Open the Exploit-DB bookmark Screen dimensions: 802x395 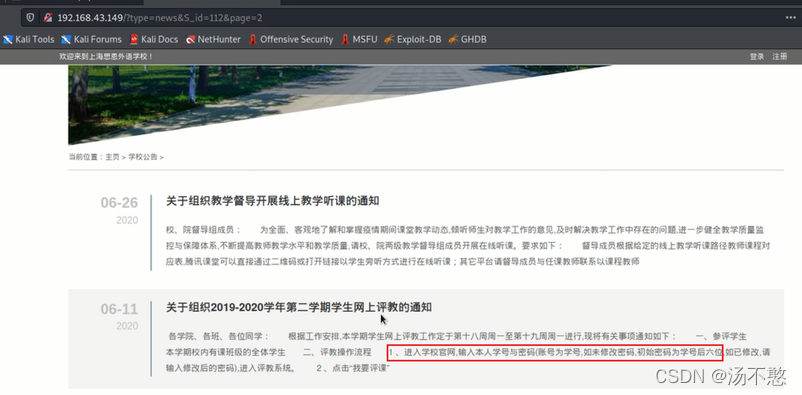pyautogui.click(x=413, y=39)
